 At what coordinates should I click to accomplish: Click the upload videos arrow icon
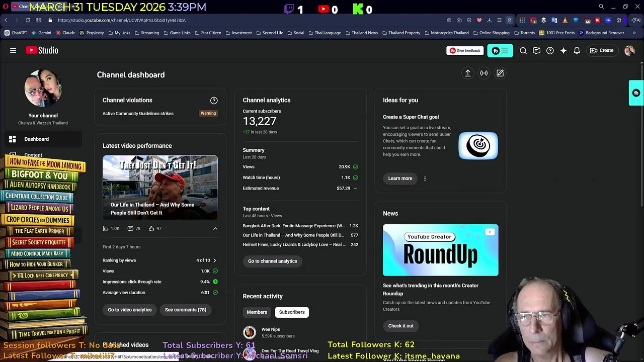click(467, 73)
